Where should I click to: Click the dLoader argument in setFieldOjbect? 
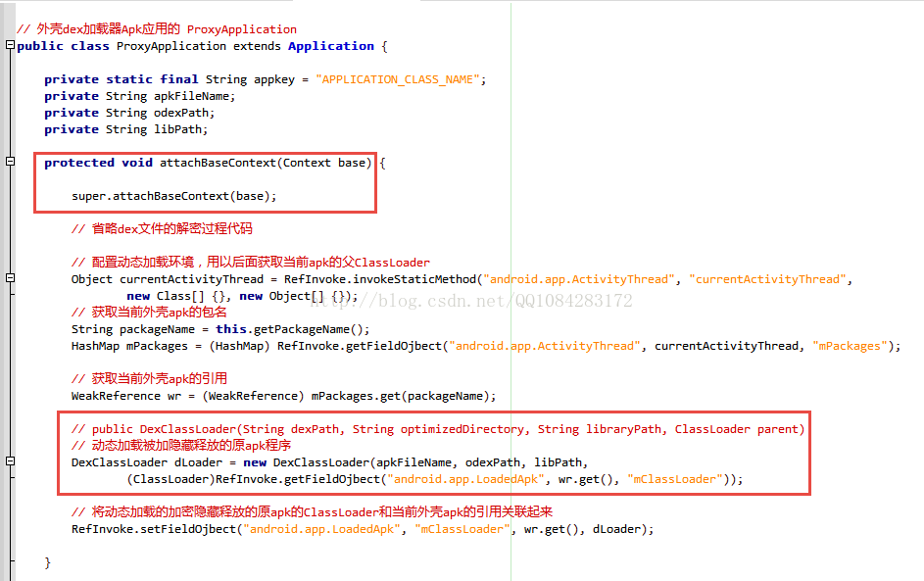point(616,529)
